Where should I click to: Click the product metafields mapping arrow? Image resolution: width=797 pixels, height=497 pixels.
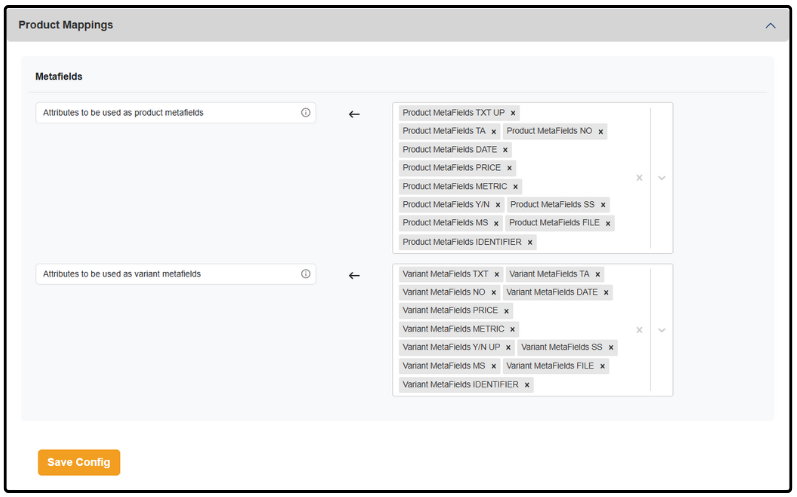[354, 114]
